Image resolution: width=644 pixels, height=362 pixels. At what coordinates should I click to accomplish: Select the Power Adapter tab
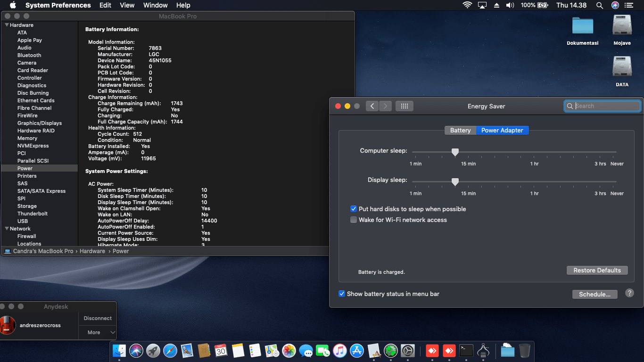click(502, 130)
